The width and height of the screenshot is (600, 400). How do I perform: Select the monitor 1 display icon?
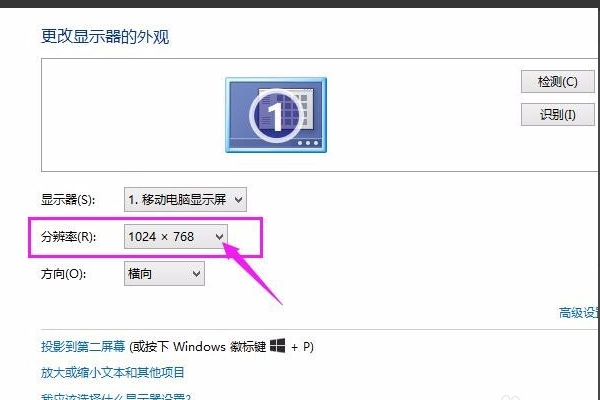[276, 115]
